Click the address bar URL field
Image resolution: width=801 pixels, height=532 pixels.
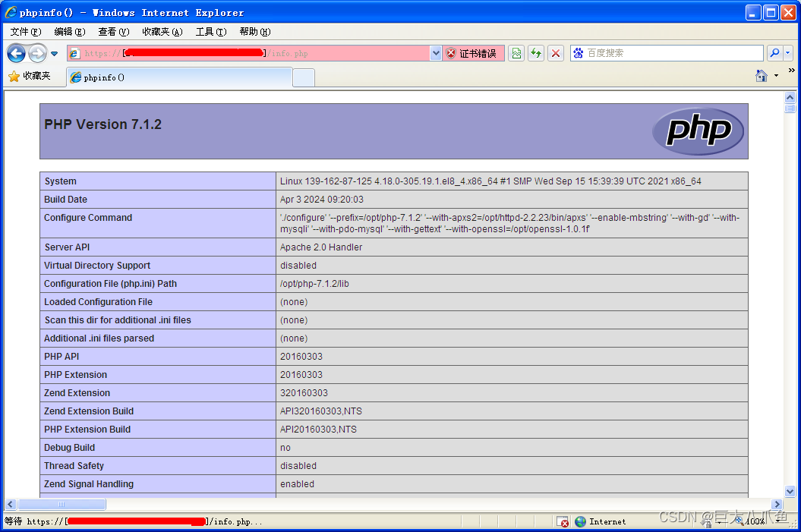[250, 53]
